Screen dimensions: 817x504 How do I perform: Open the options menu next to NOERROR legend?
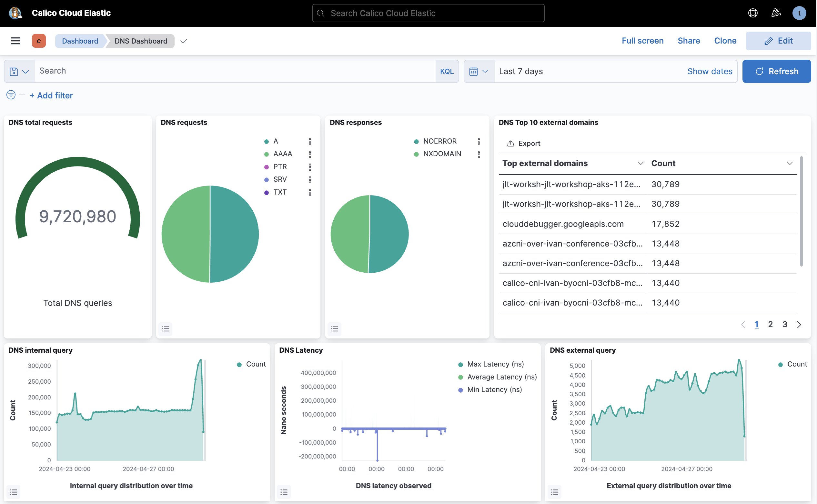[479, 141]
